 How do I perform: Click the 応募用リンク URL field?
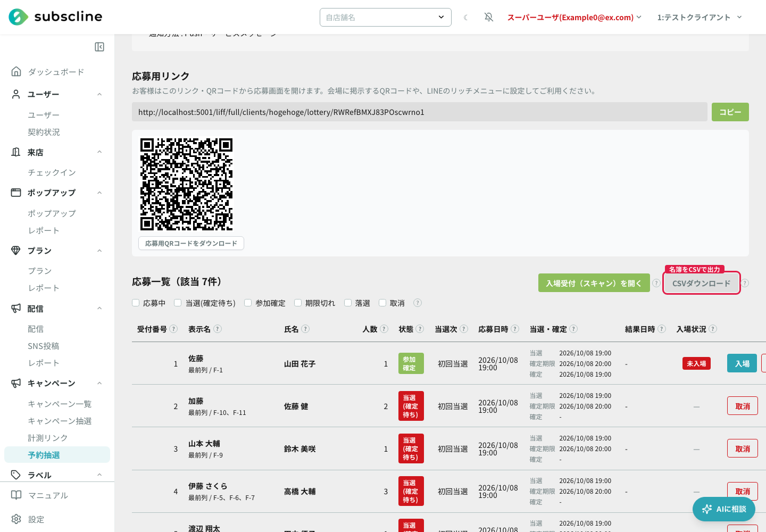pyautogui.click(x=420, y=112)
